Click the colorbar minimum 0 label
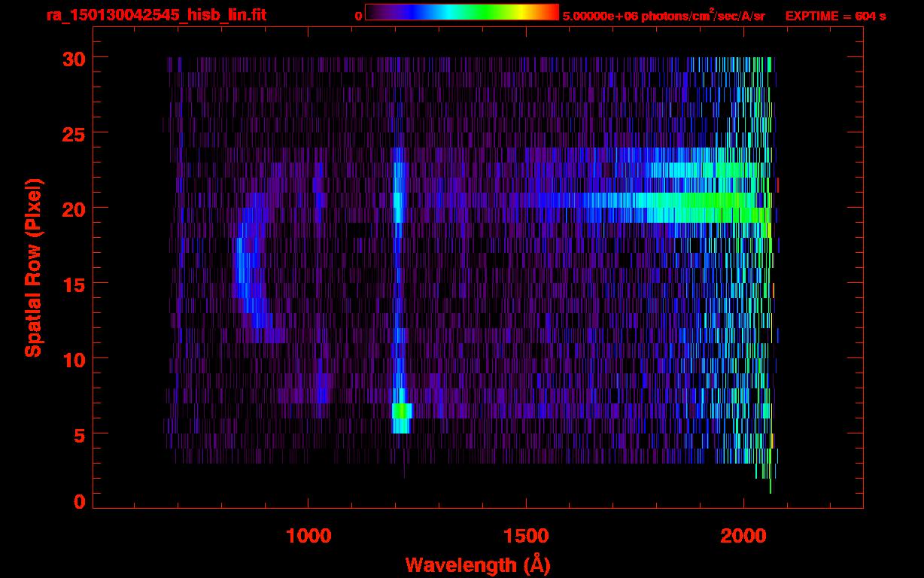 tap(358, 16)
